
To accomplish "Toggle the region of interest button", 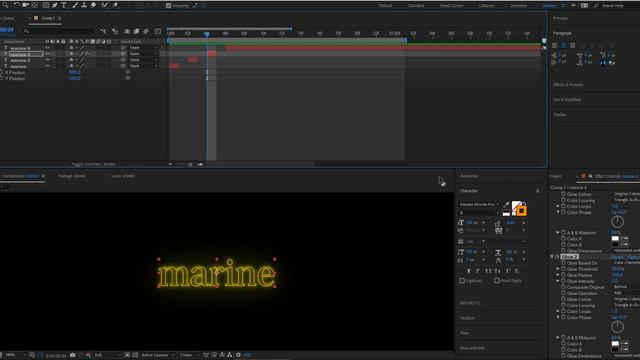I will click(x=127, y=355).
